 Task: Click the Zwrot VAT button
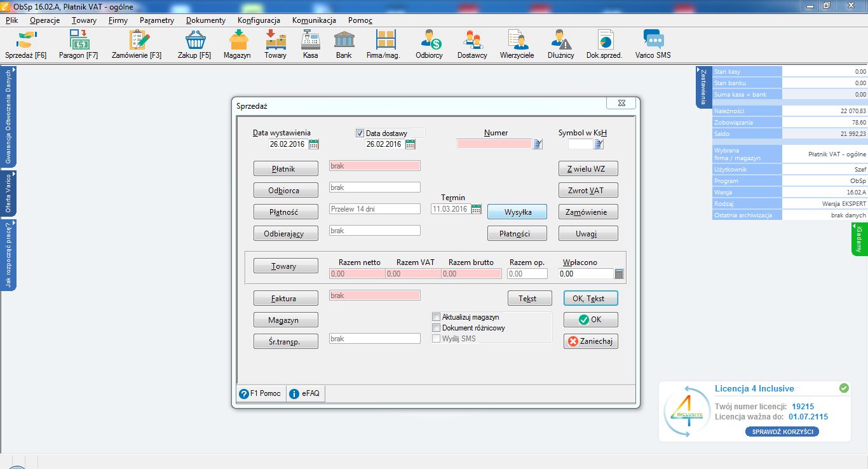click(x=588, y=191)
